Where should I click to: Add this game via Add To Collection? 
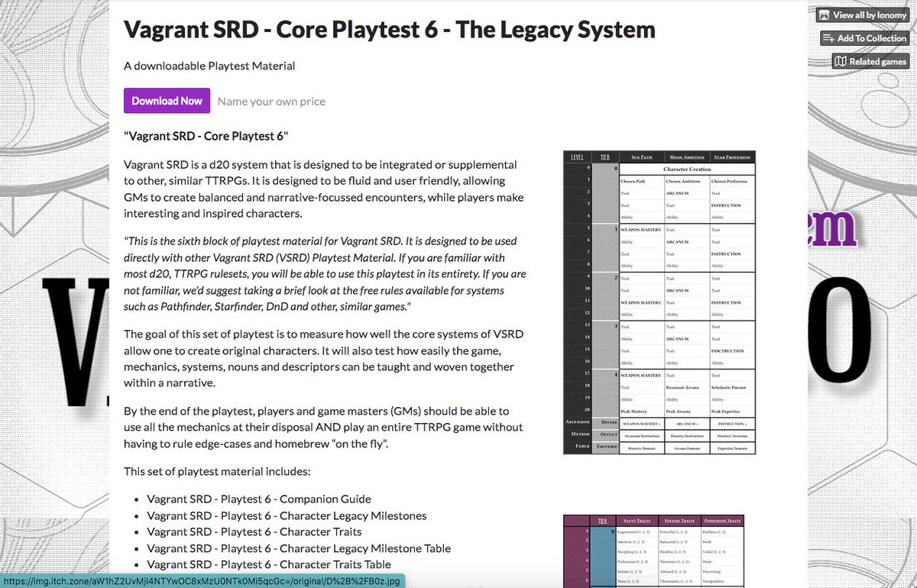tap(864, 38)
